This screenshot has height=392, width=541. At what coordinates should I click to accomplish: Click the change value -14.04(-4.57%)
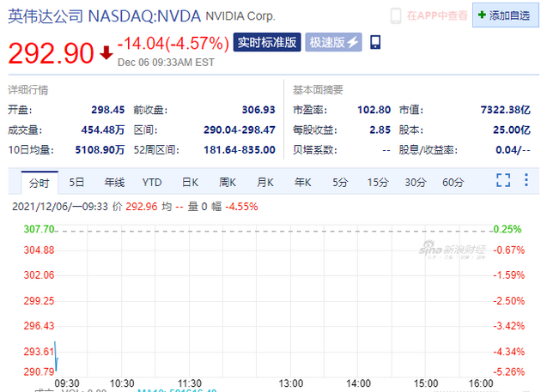(173, 44)
